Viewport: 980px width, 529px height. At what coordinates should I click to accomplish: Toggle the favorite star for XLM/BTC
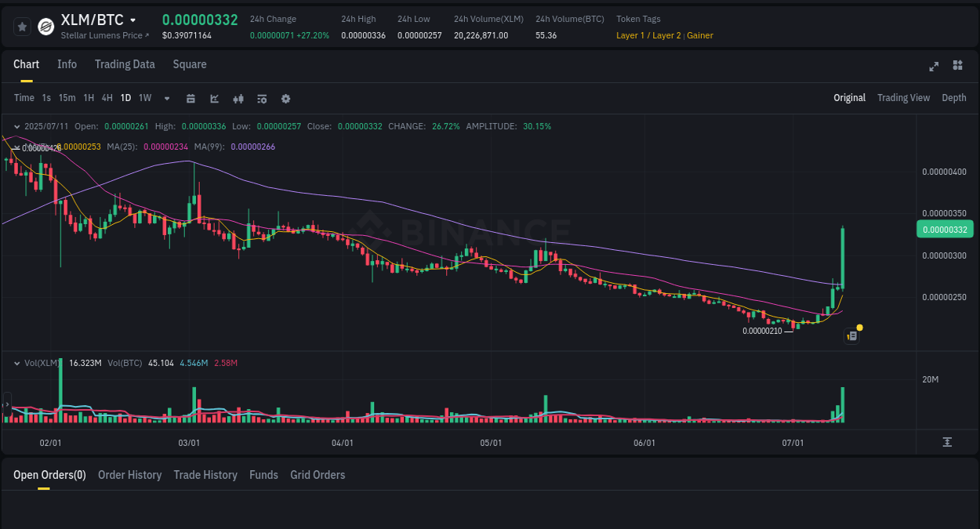coord(22,26)
